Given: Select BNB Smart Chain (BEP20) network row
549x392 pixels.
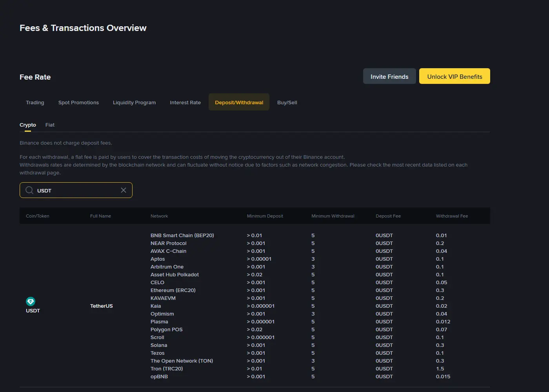Looking at the screenshot, I should click(182, 235).
